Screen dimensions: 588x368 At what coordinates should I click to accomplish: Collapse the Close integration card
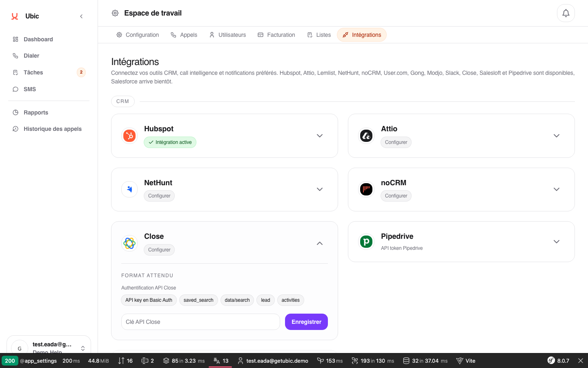pyautogui.click(x=320, y=243)
